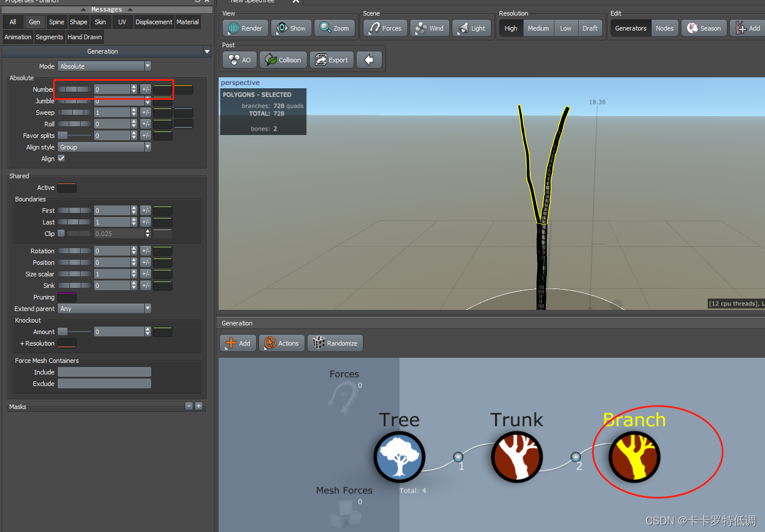Enable the Clip checkbox
Viewport: 765px width, 532px height.
point(61,233)
